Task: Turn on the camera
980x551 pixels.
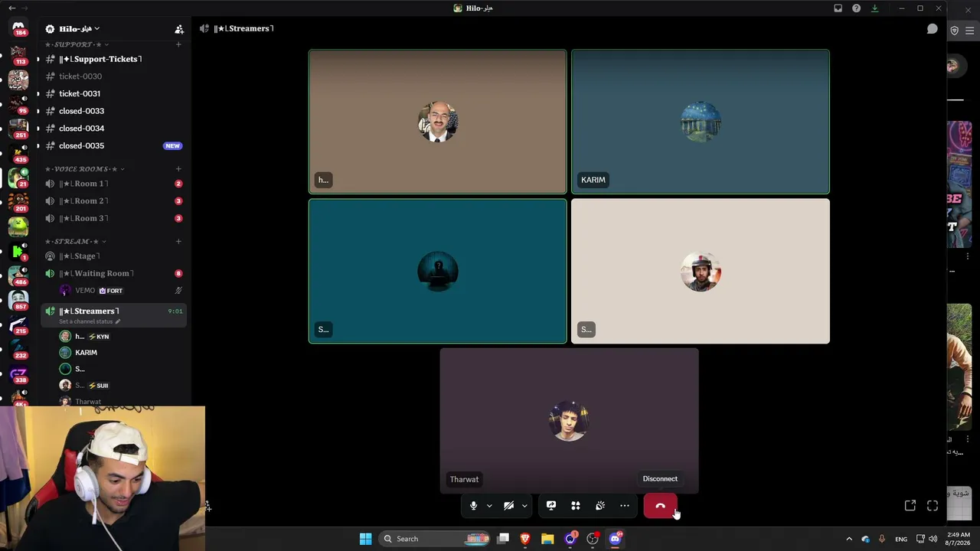Action: 508,506
